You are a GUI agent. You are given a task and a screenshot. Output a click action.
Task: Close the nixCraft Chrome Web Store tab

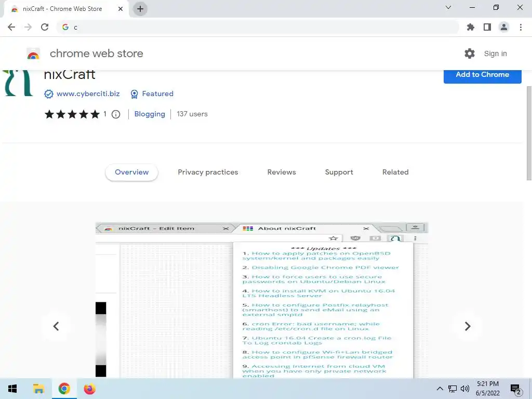[121, 9]
